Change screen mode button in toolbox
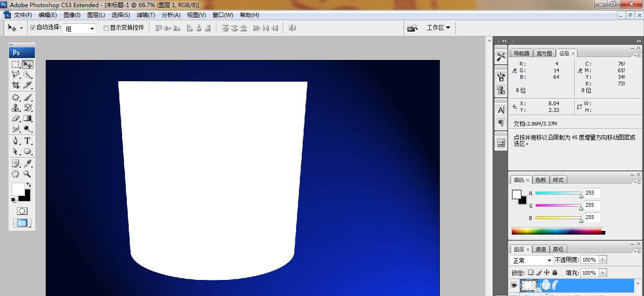 [22, 223]
